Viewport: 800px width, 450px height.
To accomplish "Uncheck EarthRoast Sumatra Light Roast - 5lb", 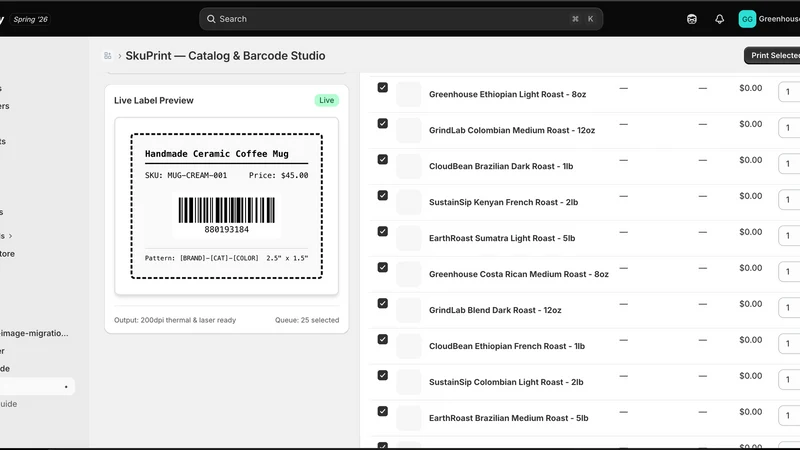I will tap(383, 232).
